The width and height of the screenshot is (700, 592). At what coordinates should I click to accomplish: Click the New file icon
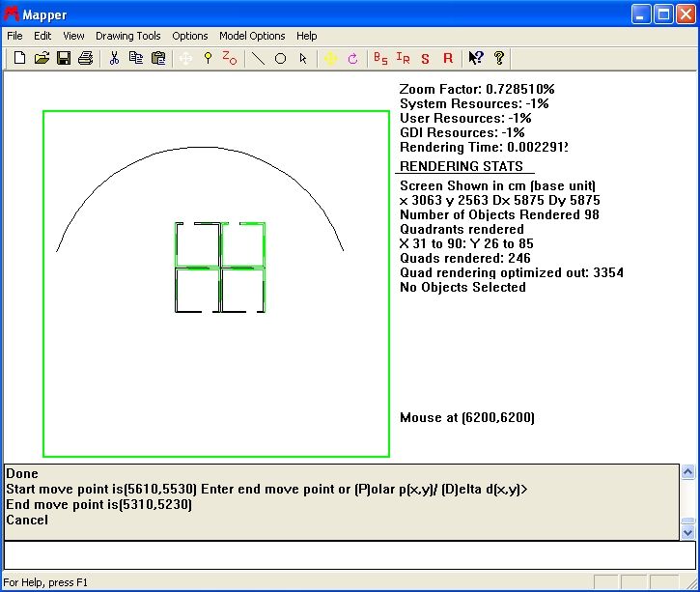coord(19,59)
